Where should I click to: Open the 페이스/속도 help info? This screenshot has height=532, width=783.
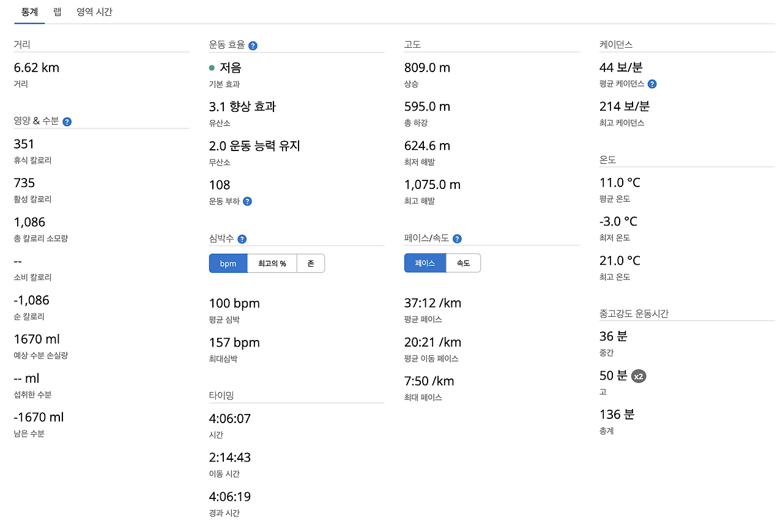coord(457,238)
